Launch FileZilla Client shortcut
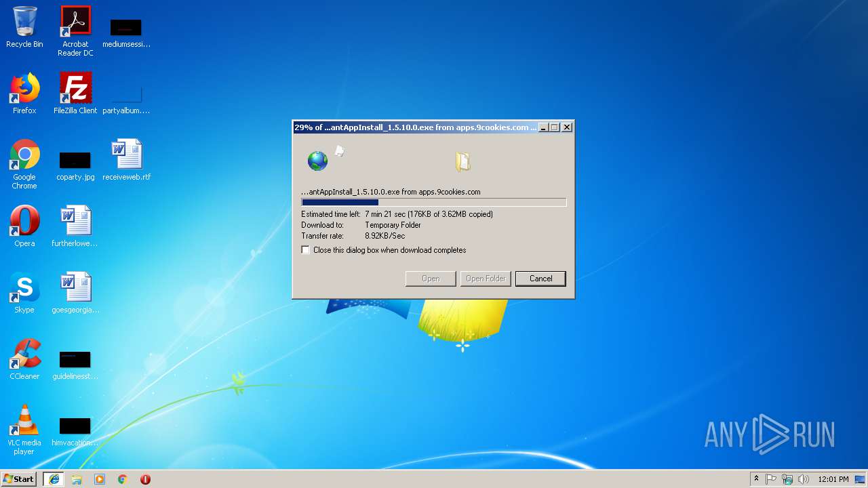Viewport: 868px width, 488px height. [x=75, y=94]
